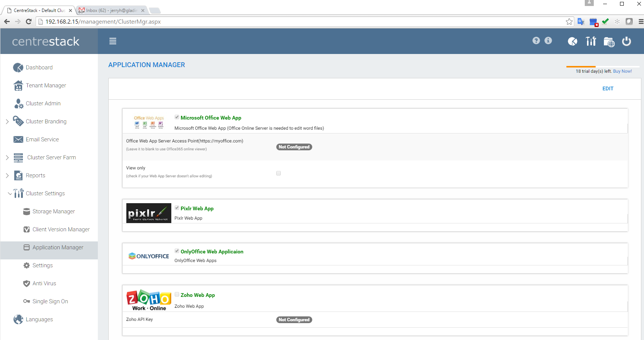Bookmark page with the star icon
This screenshot has height=340, width=644.
(569, 22)
